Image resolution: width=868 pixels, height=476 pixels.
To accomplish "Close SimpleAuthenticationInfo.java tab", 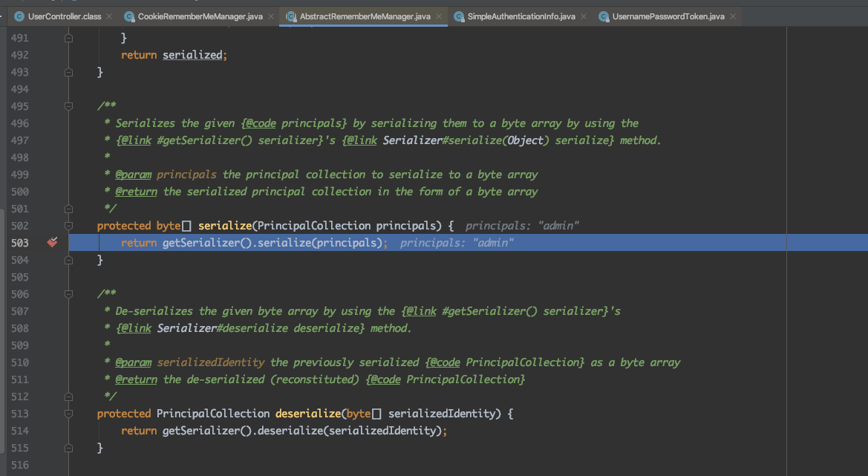I will tap(584, 16).
